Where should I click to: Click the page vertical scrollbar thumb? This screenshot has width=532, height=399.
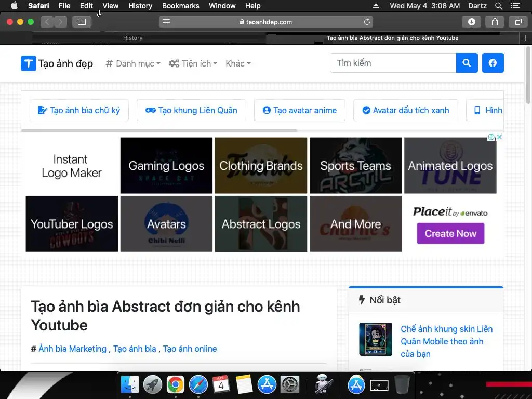pos(528,75)
